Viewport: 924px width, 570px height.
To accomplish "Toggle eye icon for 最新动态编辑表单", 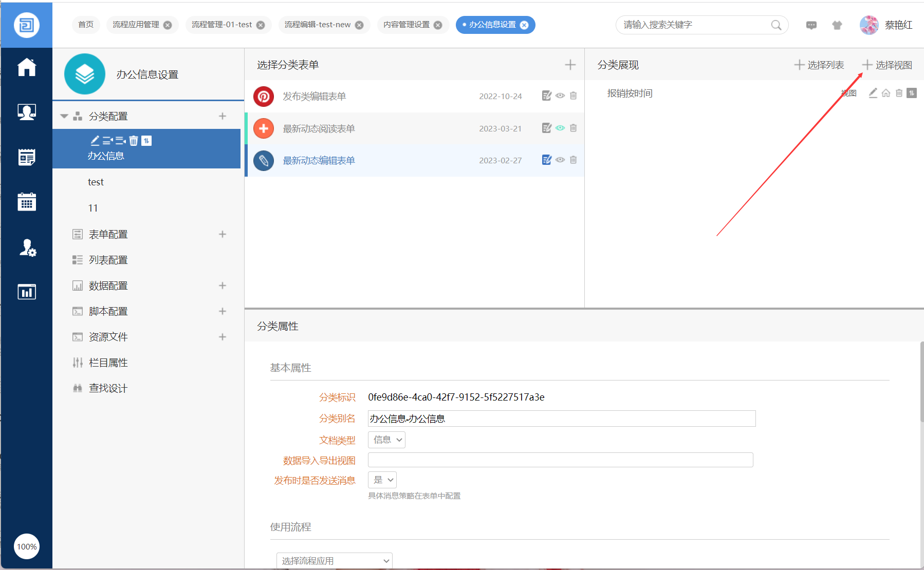I will (x=560, y=160).
